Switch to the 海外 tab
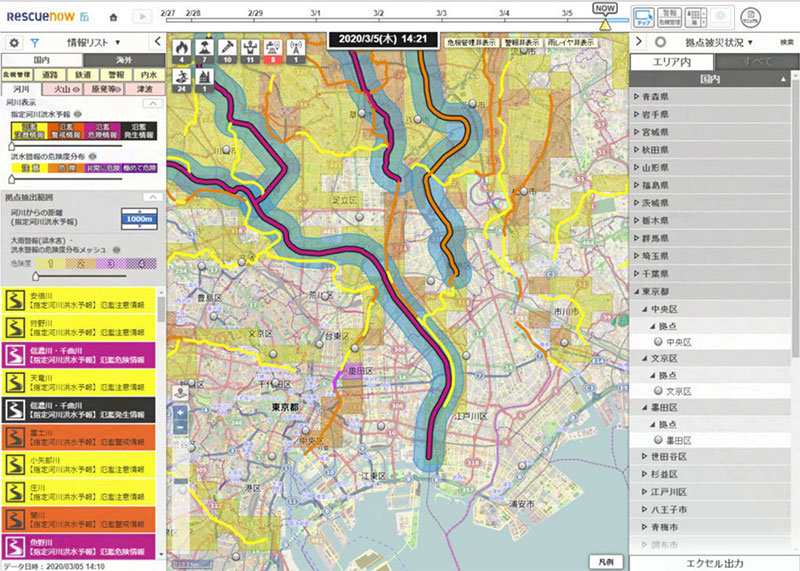 (x=122, y=60)
